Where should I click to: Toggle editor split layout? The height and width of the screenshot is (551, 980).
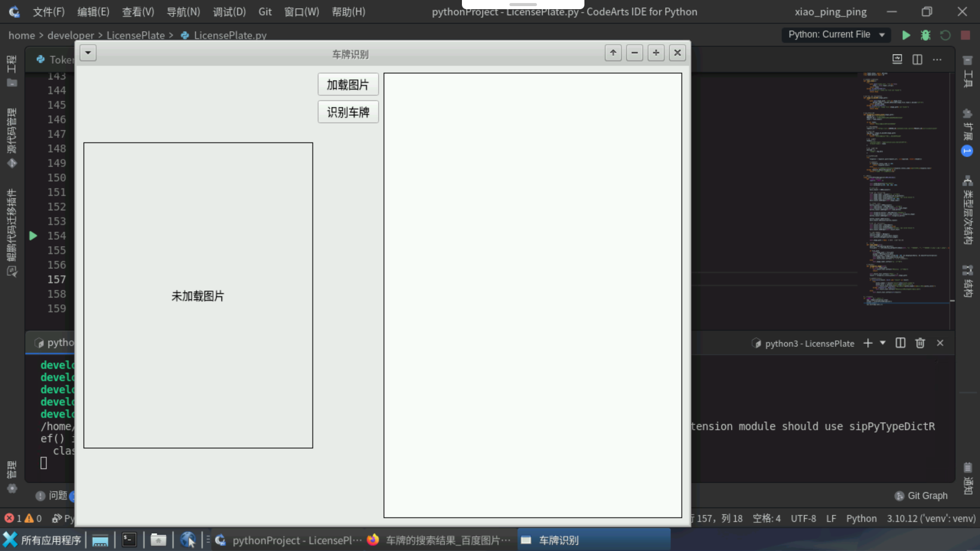point(917,59)
